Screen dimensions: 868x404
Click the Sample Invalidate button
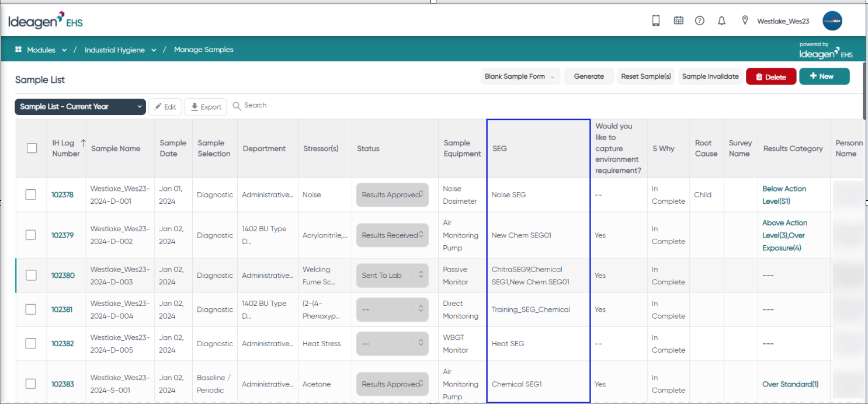pyautogui.click(x=710, y=76)
